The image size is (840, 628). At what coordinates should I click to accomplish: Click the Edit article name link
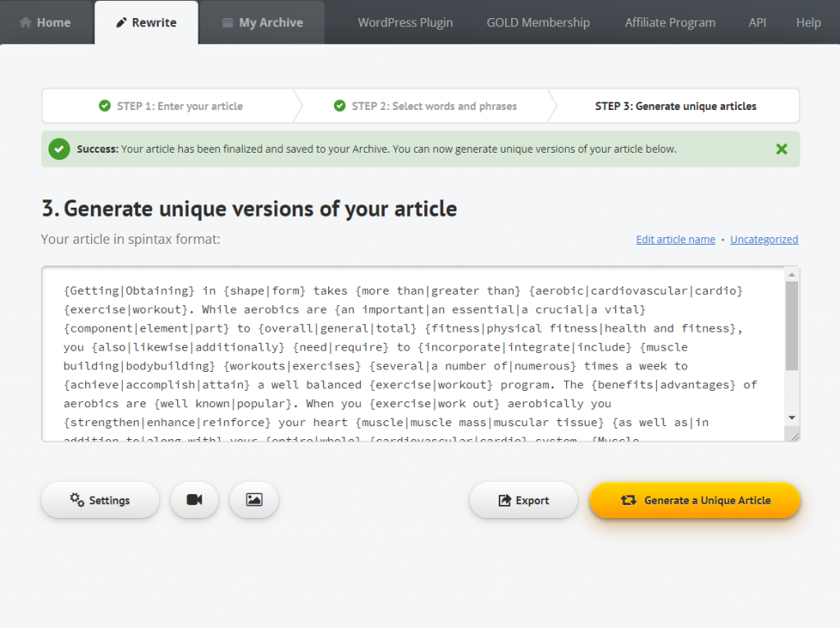pos(675,240)
